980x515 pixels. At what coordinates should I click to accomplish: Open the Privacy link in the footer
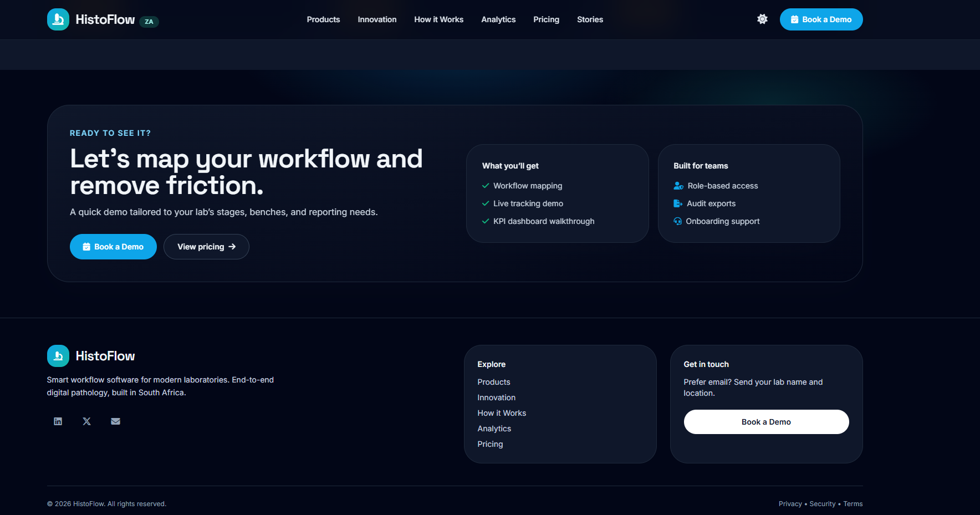790,503
